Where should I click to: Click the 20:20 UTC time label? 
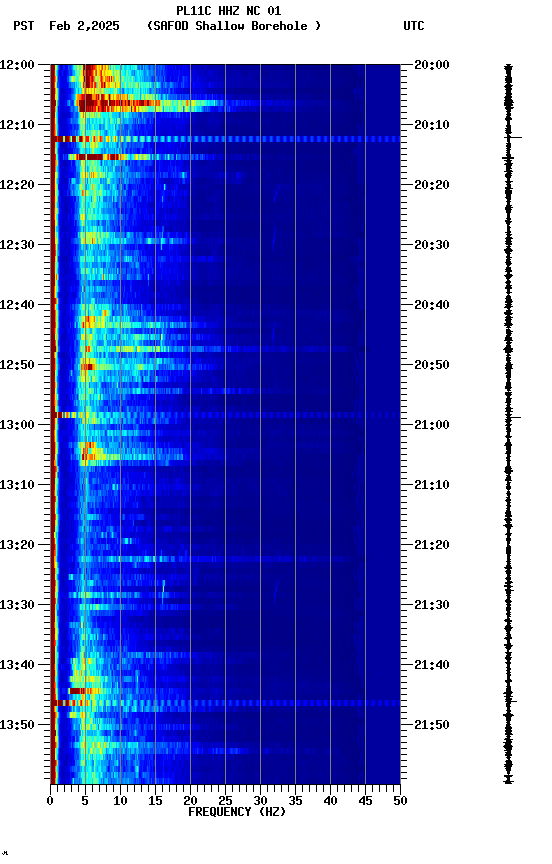[x=432, y=185]
